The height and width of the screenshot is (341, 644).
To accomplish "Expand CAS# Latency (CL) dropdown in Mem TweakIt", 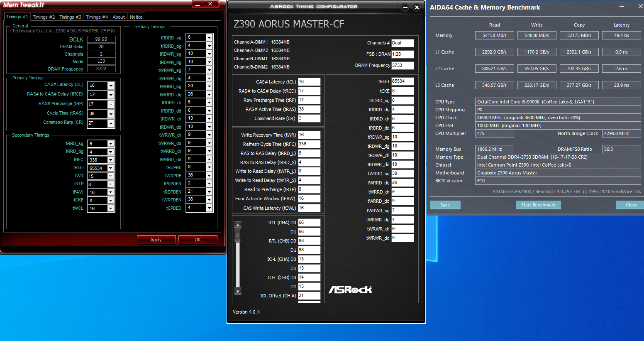I will pyautogui.click(x=111, y=86).
